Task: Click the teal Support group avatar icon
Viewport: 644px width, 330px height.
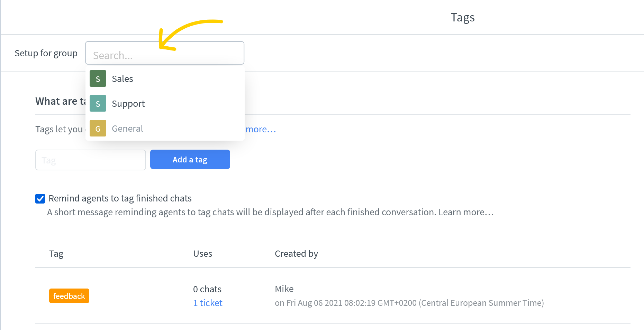Action: 98,103
